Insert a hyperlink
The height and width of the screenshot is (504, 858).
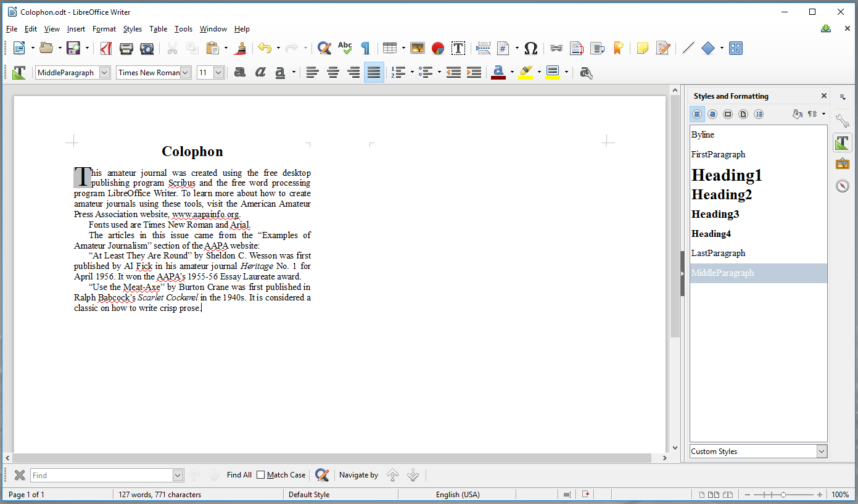pos(556,48)
